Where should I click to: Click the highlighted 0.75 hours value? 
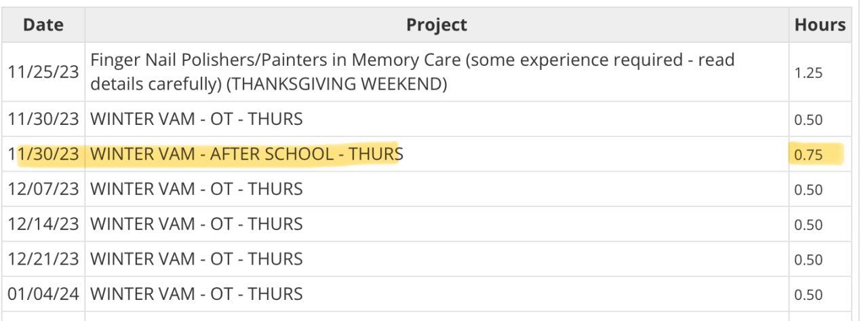pyautogui.click(x=809, y=155)
